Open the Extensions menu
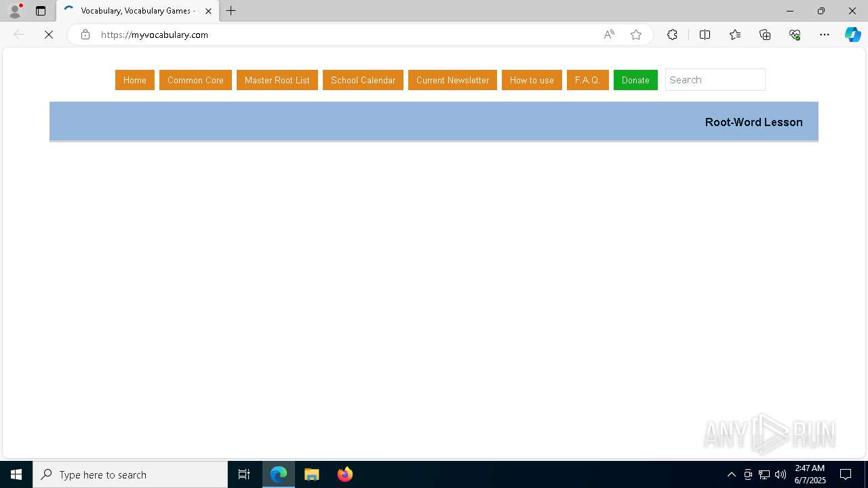The height and width of the screenshot is (488, 868). tap(672, 35)
